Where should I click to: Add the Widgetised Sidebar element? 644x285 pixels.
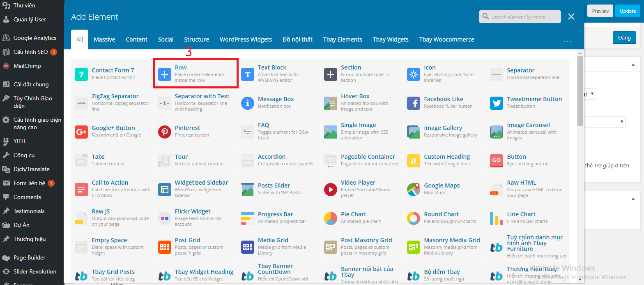point(195,188)
